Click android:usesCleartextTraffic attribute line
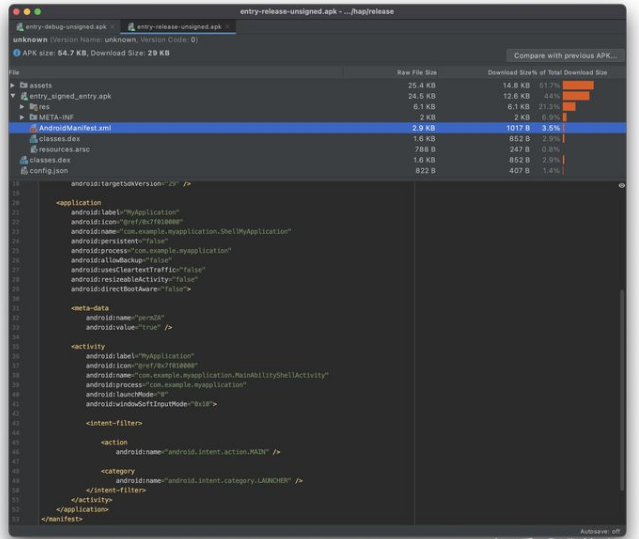 point(138,270)
